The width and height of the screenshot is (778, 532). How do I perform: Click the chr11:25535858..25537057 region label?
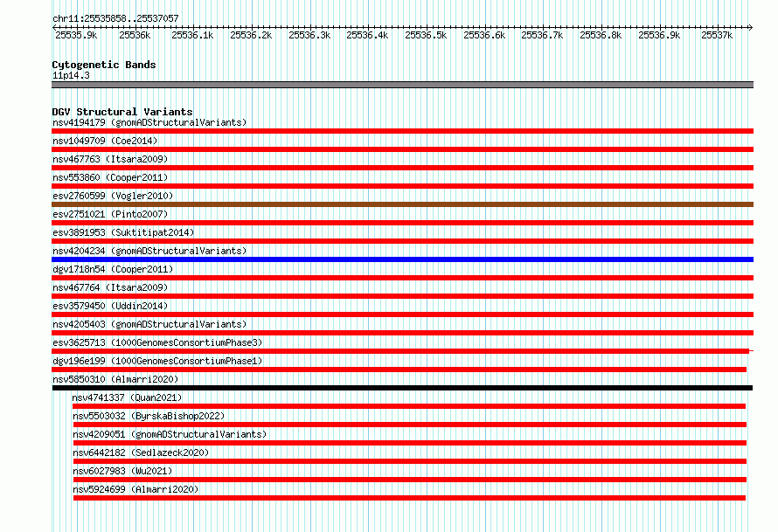click(x=115, y=18)
